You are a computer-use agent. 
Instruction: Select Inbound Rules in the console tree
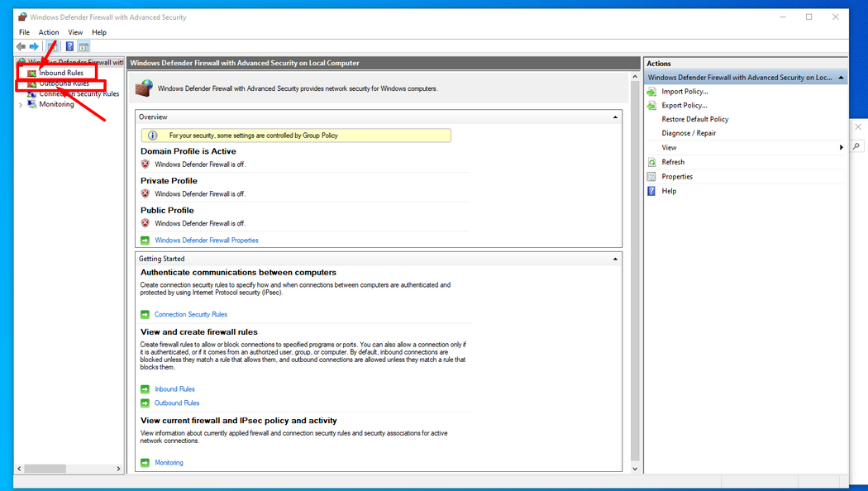click(x=61, y=73)
